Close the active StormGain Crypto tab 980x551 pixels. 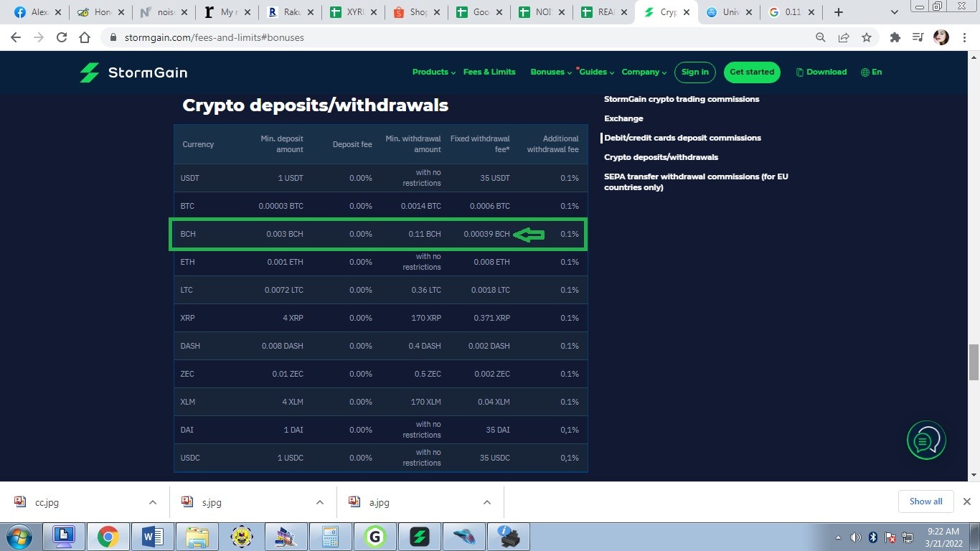[688, 12]
